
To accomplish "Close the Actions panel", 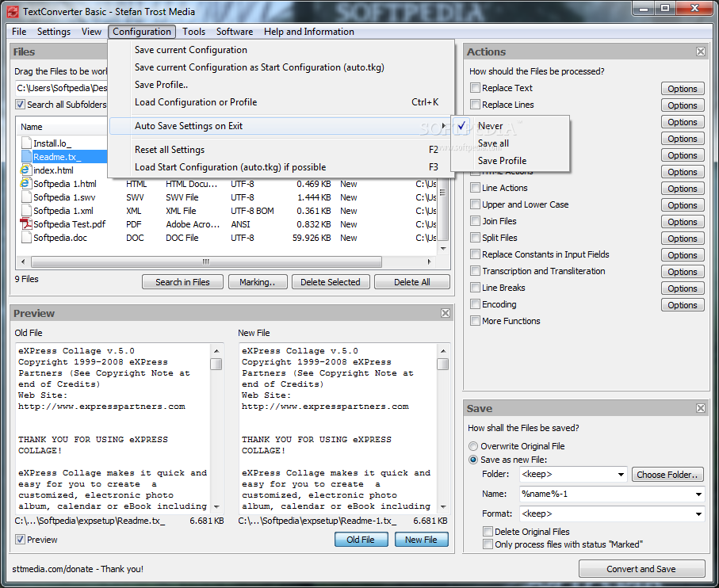I will pyautogui.click(x=700, y=52).
